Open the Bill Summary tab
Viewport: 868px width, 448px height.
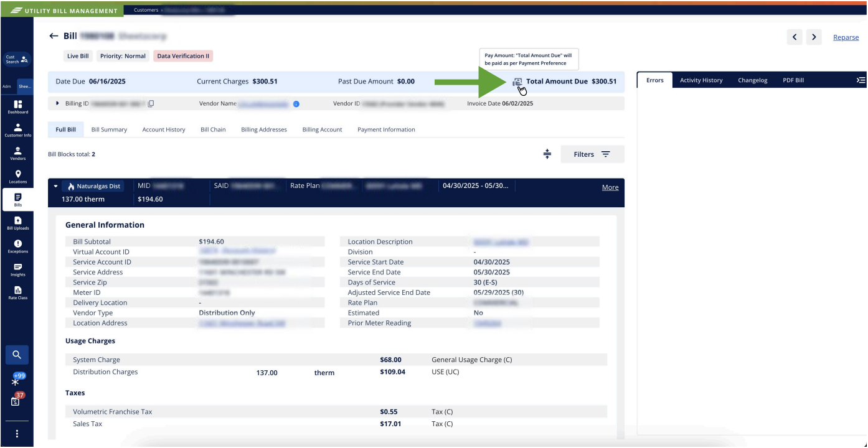coord(109,130)
